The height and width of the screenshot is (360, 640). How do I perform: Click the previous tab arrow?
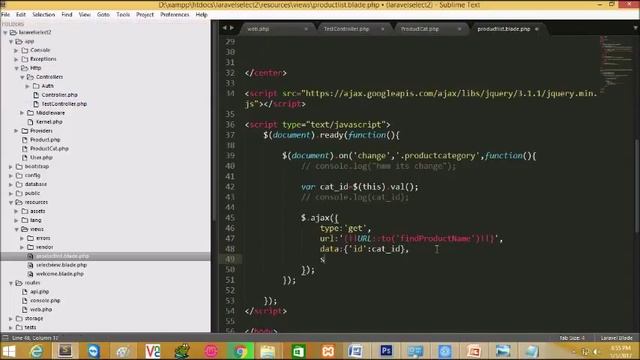pyautogui.click(x=224, y=28)
